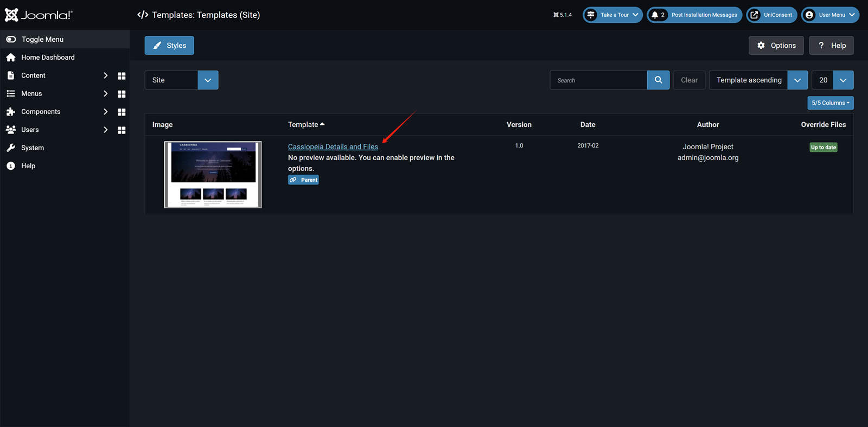Click the wrench System icon

pos(11,148)
